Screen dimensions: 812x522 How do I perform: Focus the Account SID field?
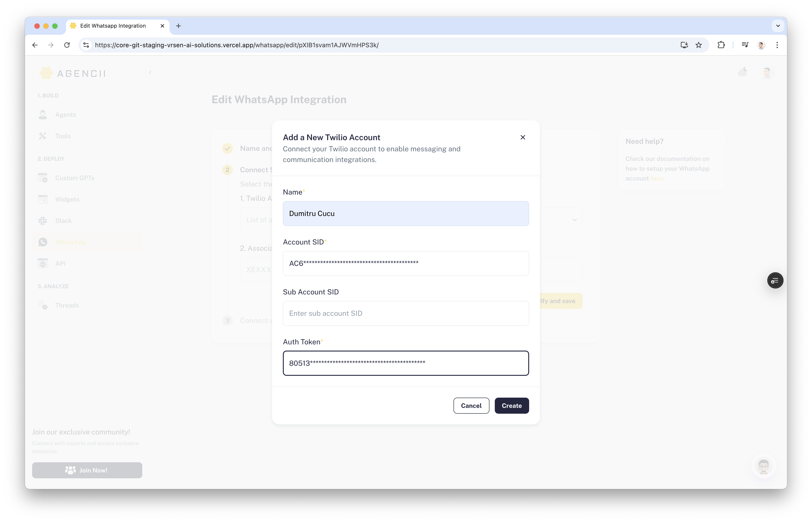click(406, 263)
